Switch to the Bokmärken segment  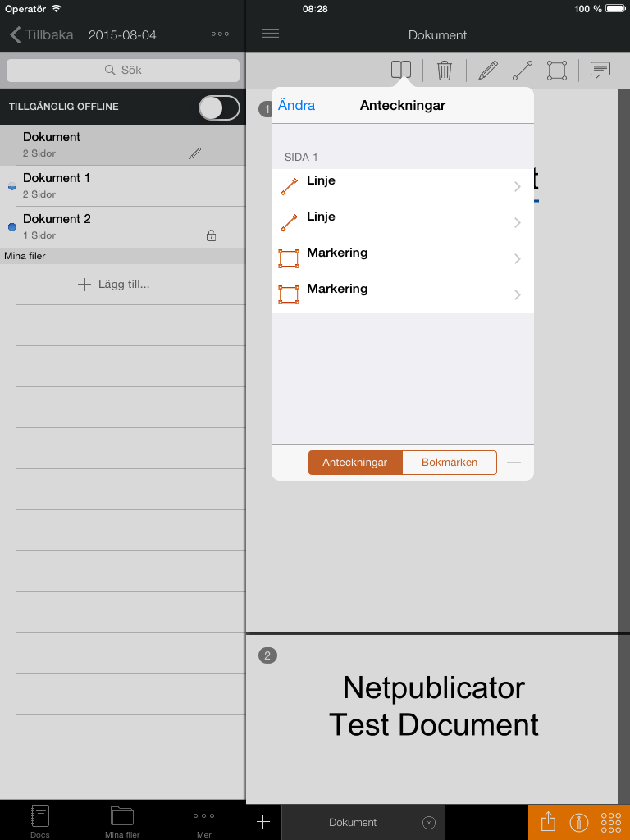450,463
